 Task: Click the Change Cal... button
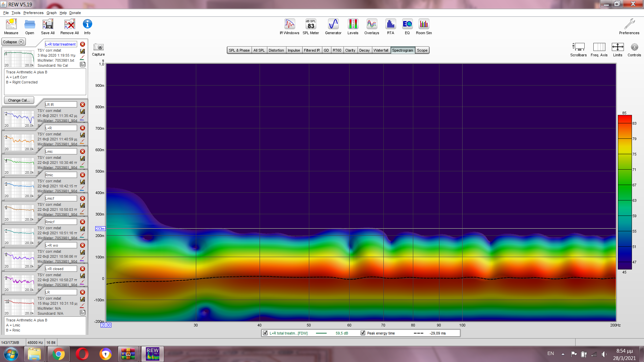pyautogui.click(x=19, y=100)
